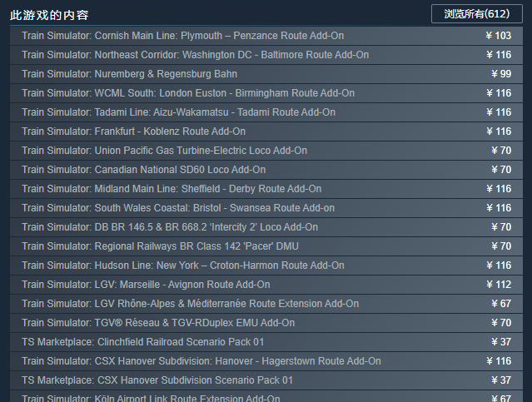Choose Union Pacific Gas Turbine-Electric Loco Add-On

click(266, 151)
